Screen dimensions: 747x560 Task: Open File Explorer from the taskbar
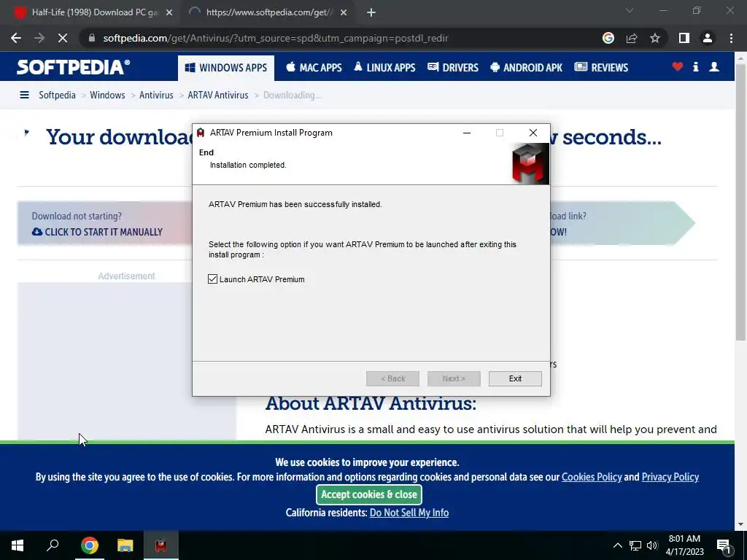125,545
